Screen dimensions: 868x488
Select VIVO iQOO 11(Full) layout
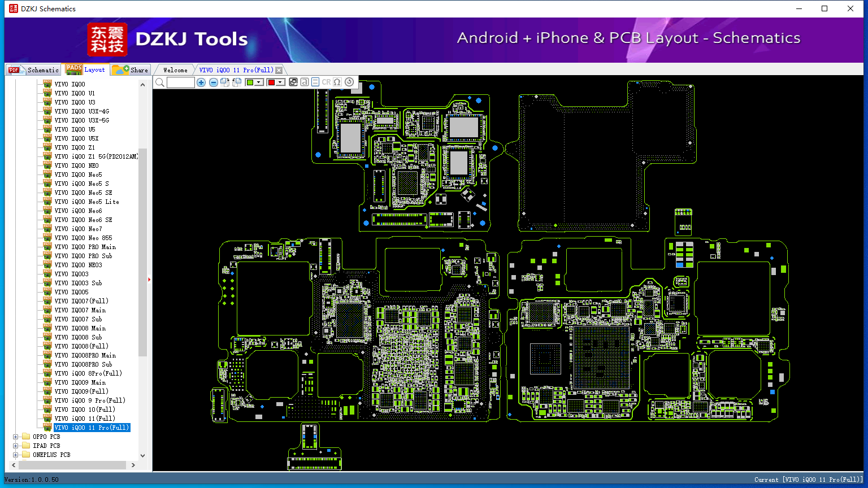tap(85, 419)
